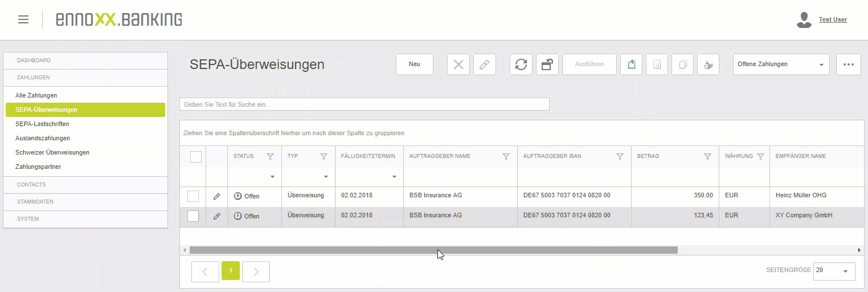Go to SEPA-Lastschriften in sidebar
Screen dimensions: 868x292
tap(42, 124)
